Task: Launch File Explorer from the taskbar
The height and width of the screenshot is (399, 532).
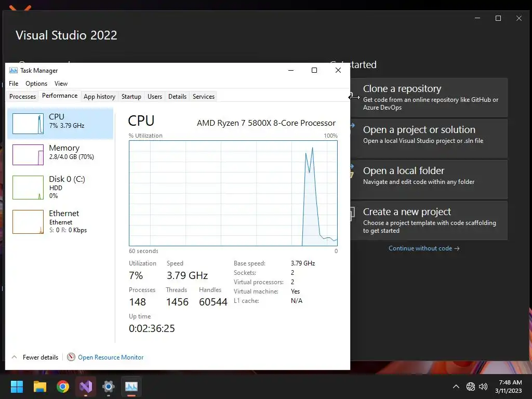Action: (x=39, y=387)
